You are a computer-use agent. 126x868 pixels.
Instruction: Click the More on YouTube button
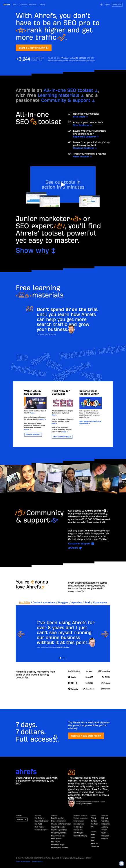tap(33, 435)
